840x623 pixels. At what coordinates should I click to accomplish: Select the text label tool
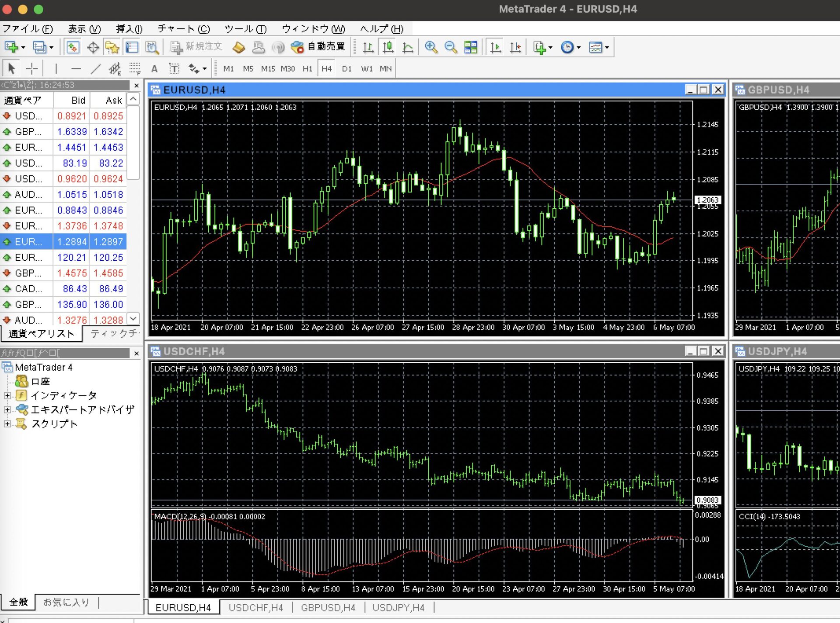174,69
